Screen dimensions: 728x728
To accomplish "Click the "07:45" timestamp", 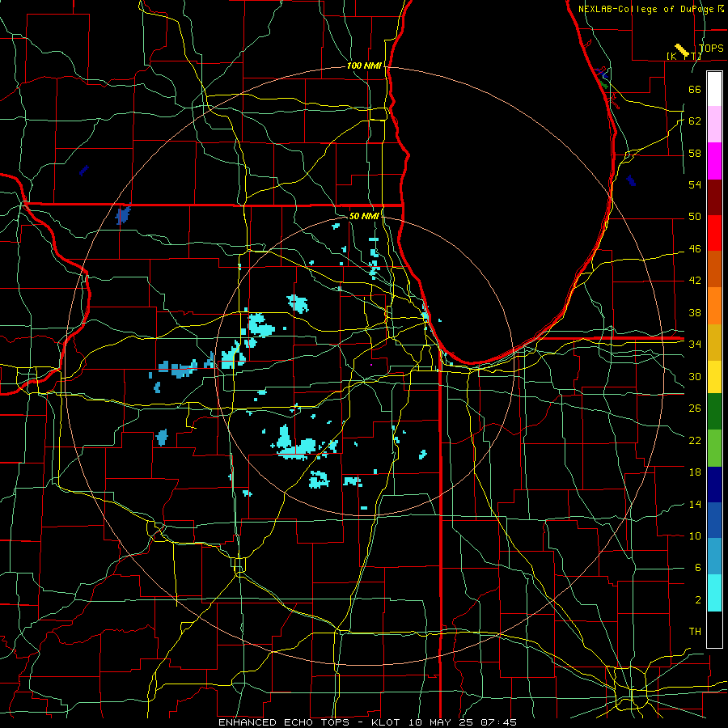I will [x=499, y=722].
